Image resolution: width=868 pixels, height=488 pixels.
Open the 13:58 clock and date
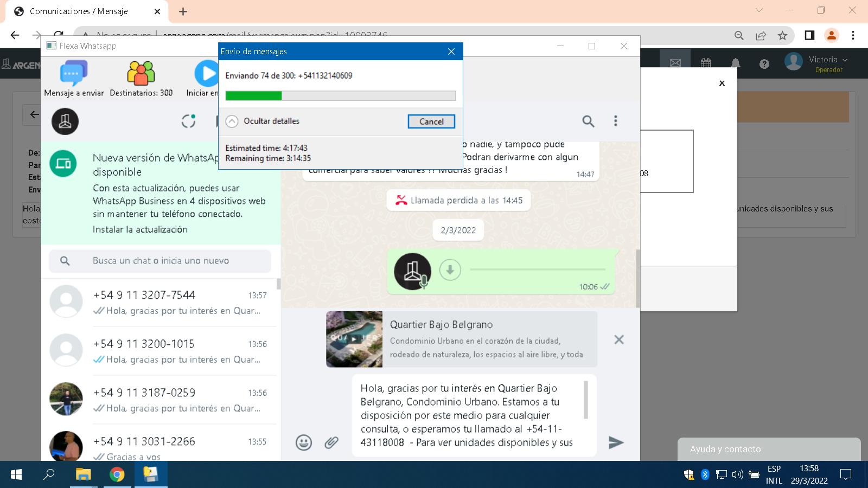[809, 474]
